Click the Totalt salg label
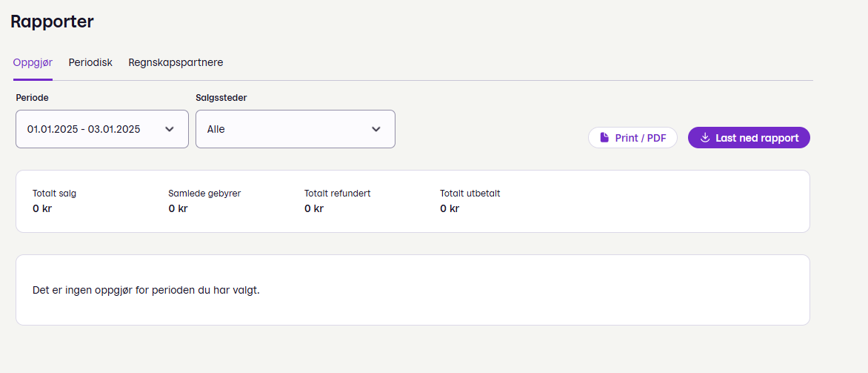The image size is (868, 373). 54,194
